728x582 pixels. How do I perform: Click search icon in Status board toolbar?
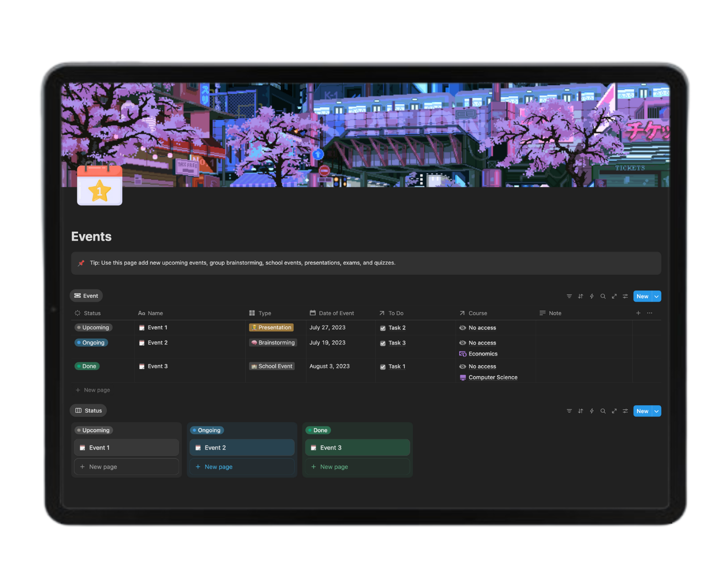tap(603, 411)
